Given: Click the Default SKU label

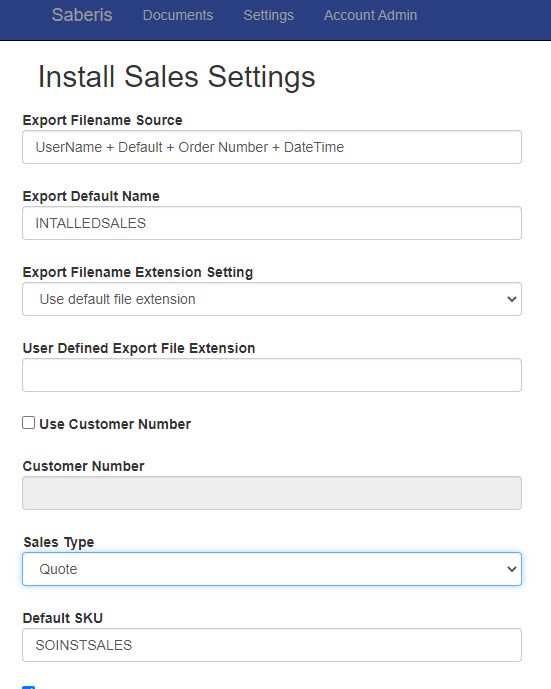Looking at the screenshot, I should click(x=62, y=618).
